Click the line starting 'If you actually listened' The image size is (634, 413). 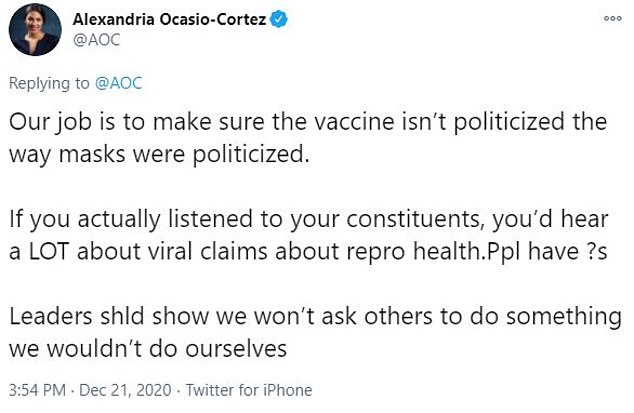pyautogui.click(x=309, y=219)
